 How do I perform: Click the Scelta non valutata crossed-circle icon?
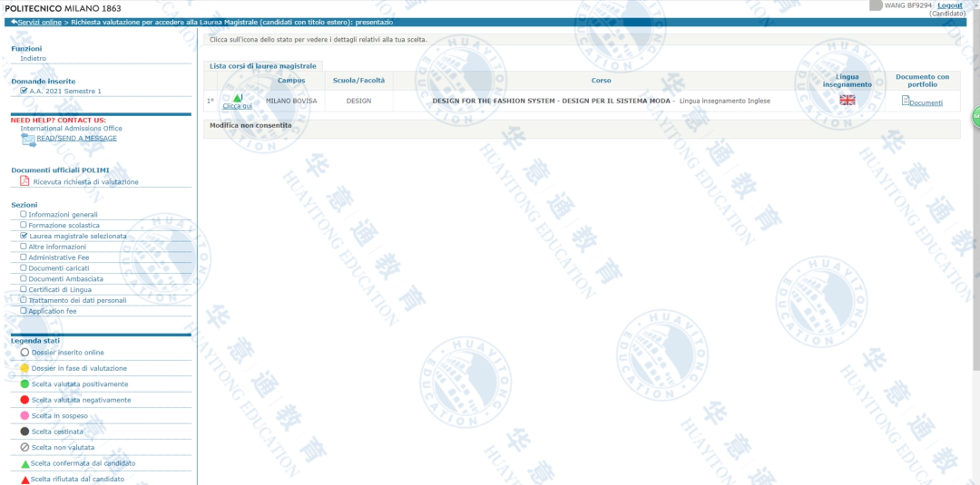coord(24,447)
